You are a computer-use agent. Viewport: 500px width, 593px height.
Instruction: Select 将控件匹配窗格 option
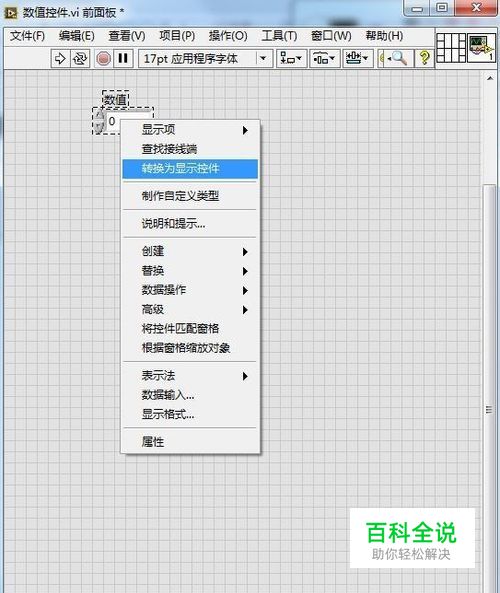coord(190,328)
